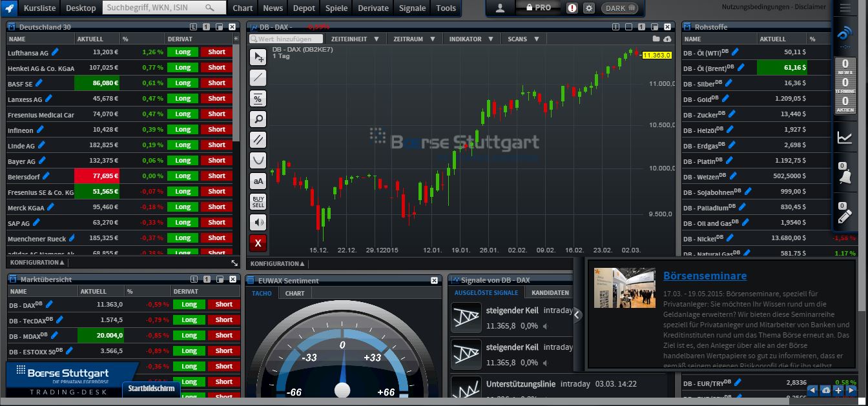
Task: Click the first 'steigender Keil' signal icon
Action: [x=466, y=318]
